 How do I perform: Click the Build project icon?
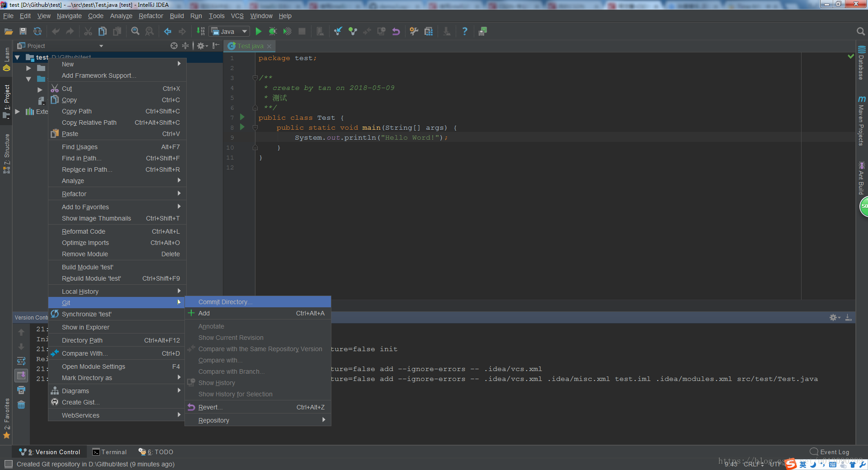[201, 32]
